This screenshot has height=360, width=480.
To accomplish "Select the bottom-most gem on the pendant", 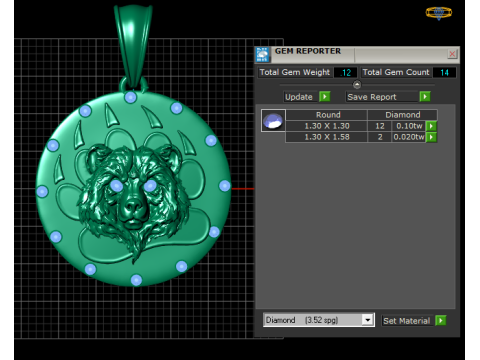I will point(136,280).
